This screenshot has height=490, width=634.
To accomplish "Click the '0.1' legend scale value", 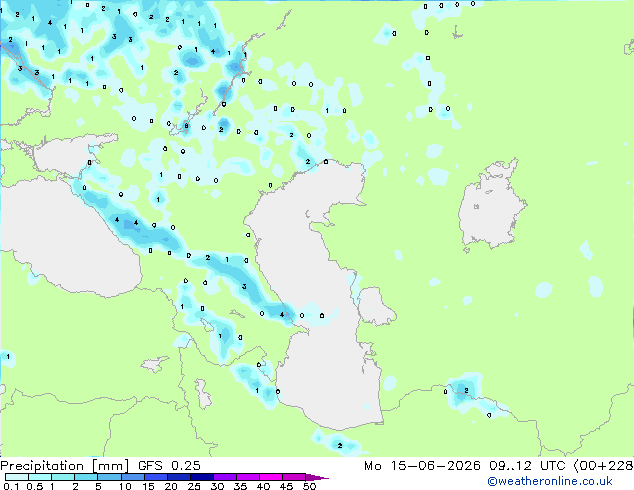I will tap(11, 486).
